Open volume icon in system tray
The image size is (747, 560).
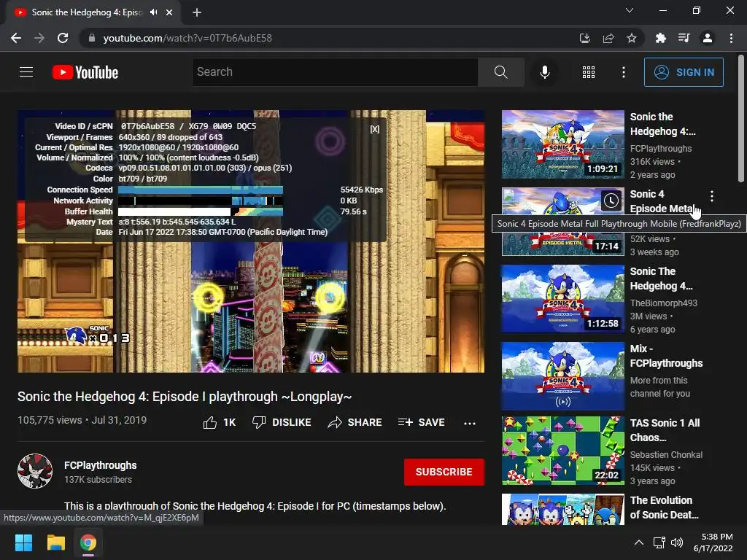coord(676,542)
